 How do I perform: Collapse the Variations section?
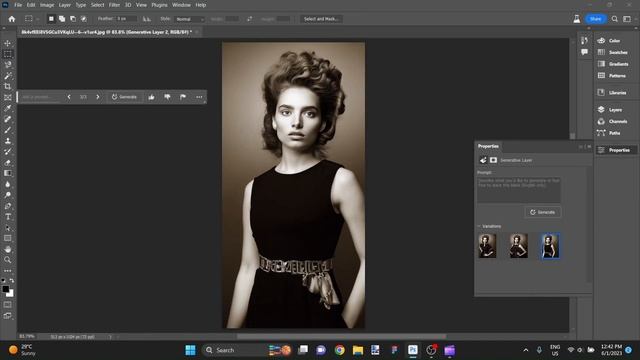tap(479, 226)
